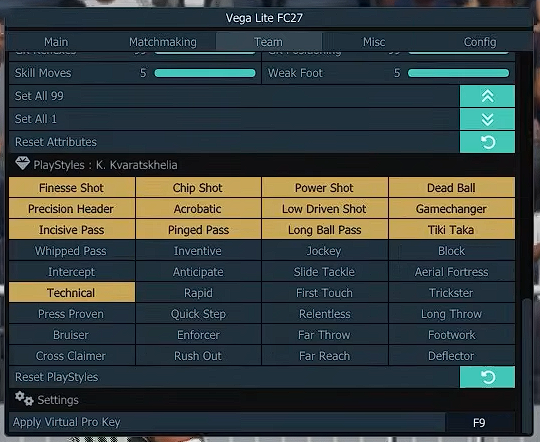Click the Skill Moves value 5
The image size is (540, 442).
coord(143,73)
